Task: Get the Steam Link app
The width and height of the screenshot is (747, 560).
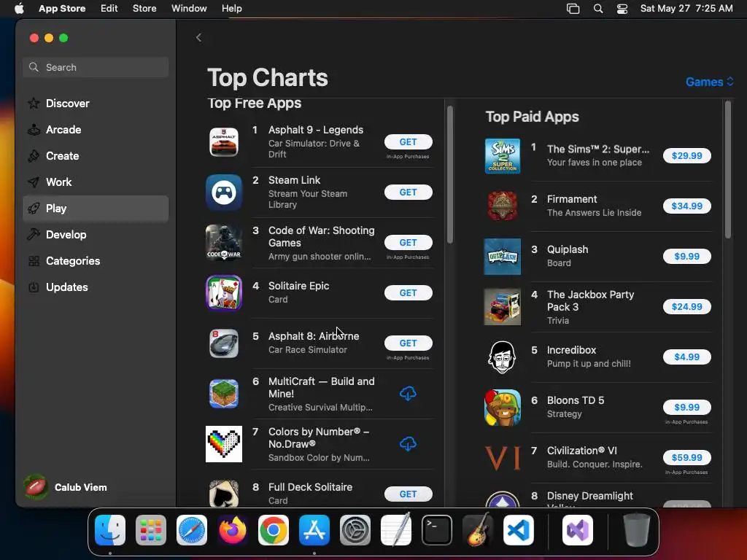Action: click(409, 192)
